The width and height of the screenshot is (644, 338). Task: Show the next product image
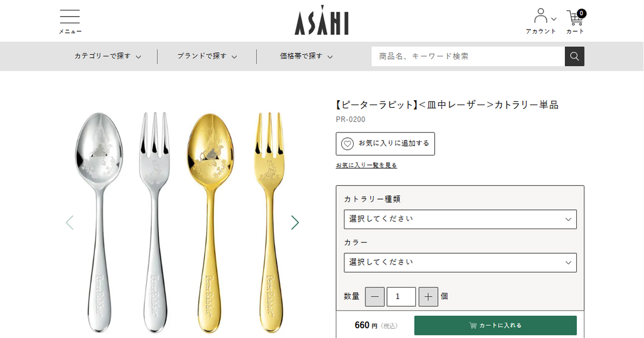[x=295, y=222]
